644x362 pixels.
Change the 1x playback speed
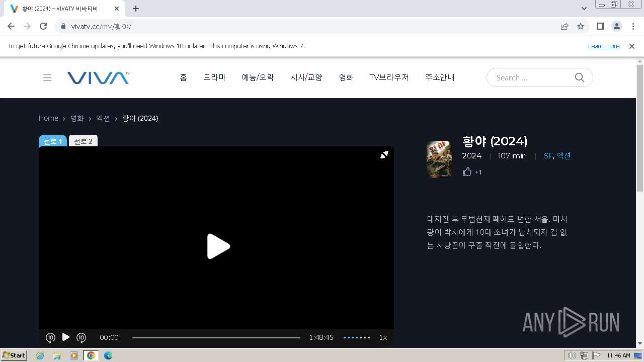(x=383, y=337)
